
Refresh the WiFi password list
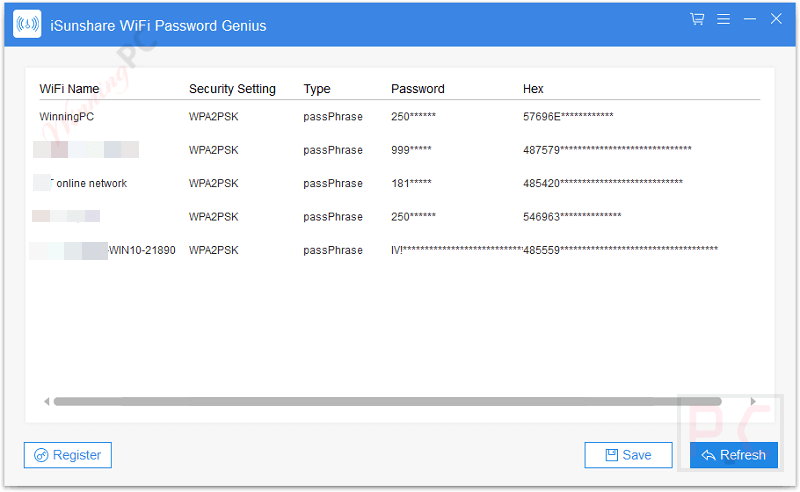[x=734, y=455]
